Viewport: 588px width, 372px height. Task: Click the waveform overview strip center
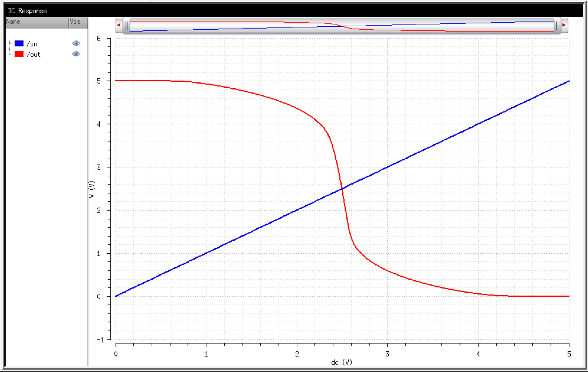pos(342,25)
